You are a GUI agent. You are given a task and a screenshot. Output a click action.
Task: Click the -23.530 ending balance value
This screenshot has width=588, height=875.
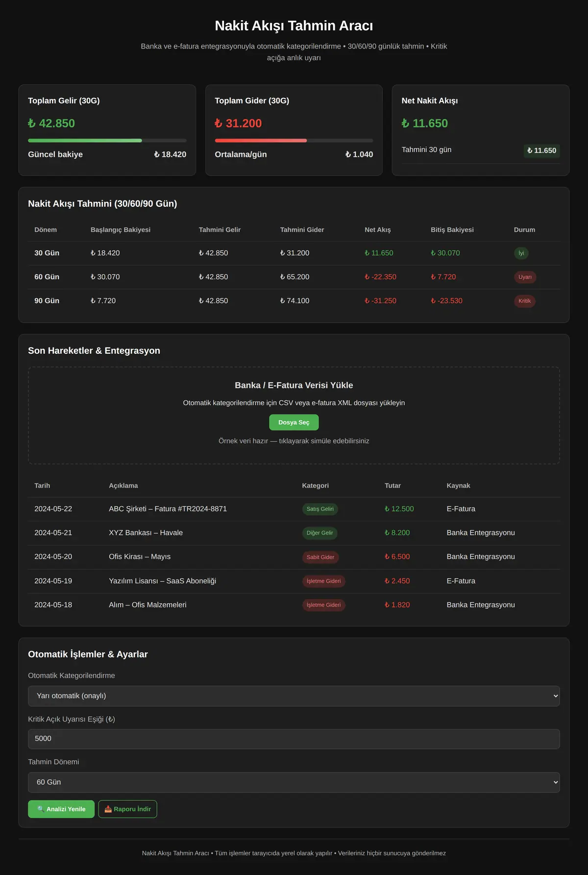pyautogui.click(x=446, y=301)
